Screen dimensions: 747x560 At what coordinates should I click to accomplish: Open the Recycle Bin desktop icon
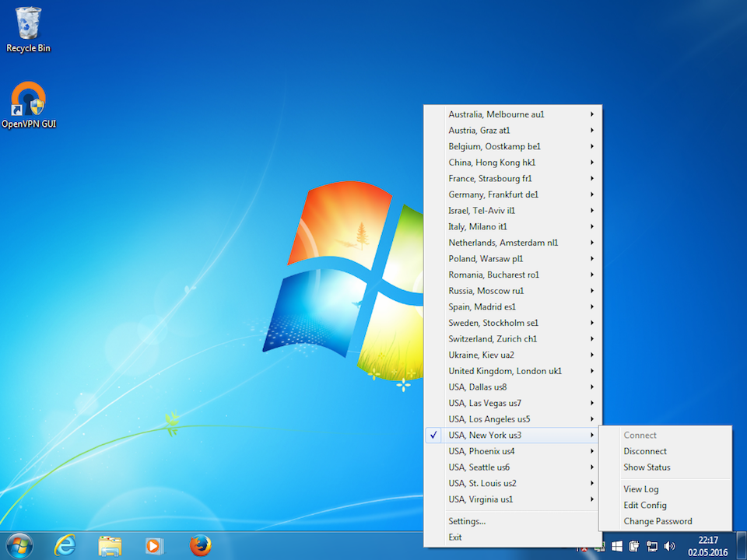click(28, 30)
